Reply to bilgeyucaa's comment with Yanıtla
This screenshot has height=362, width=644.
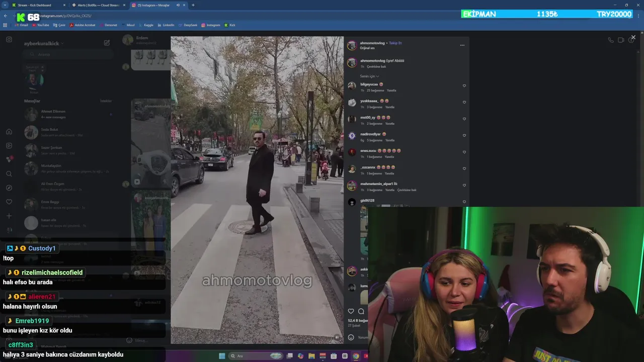[391, 90]
